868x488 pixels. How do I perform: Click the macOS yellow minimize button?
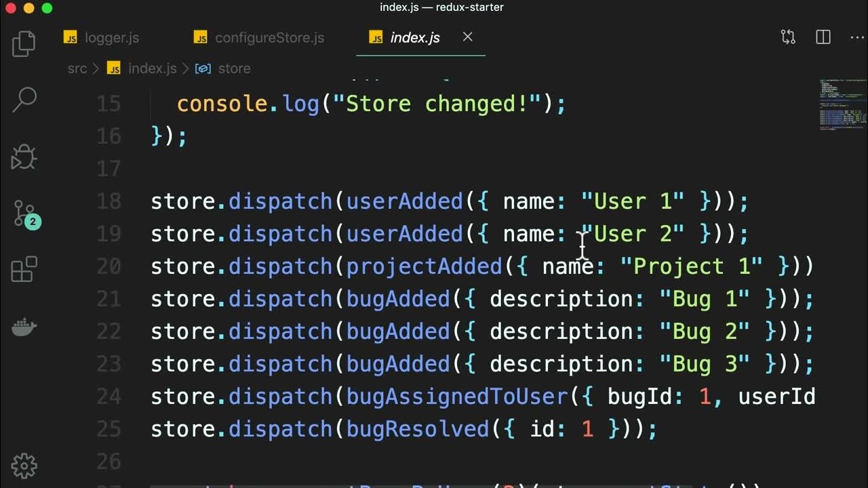(x=28, y=8)
